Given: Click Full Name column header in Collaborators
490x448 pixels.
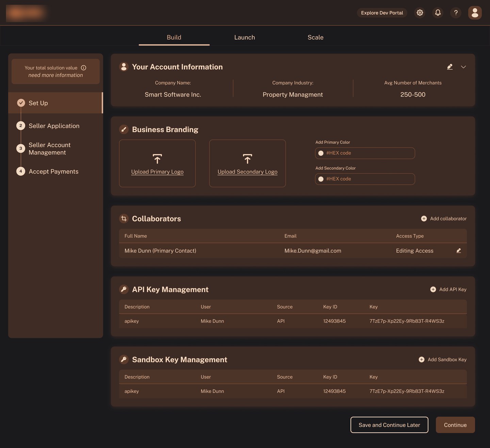Looking at the screenshot, I should click(136, 236).
